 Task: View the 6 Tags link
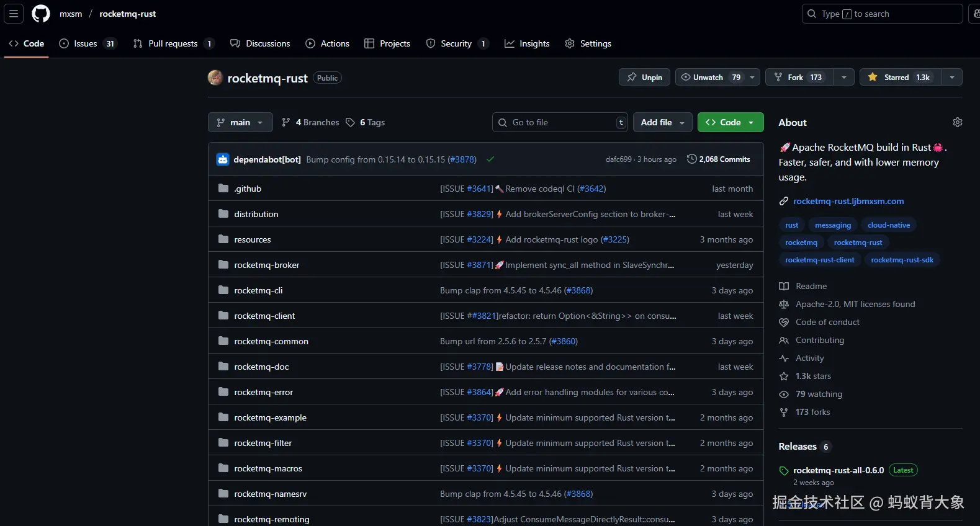pyautogui.click(x=366, y=122)
